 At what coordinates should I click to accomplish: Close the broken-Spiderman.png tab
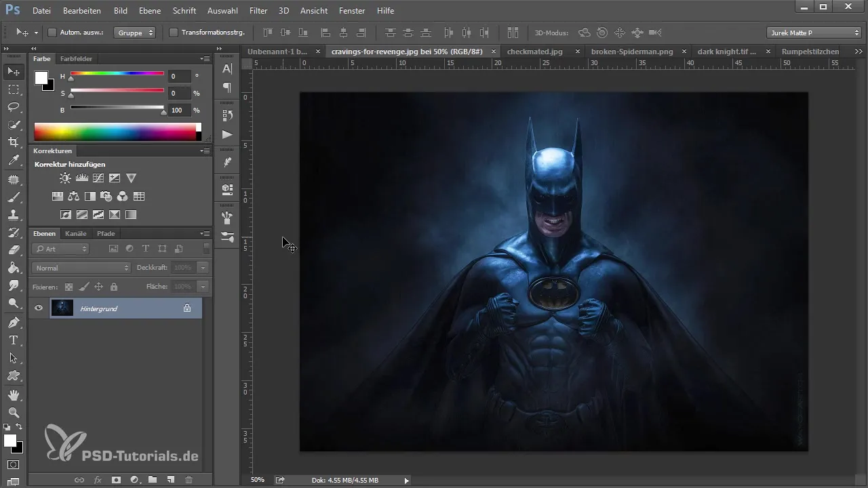pyautogui.click(x=683, y=52)
